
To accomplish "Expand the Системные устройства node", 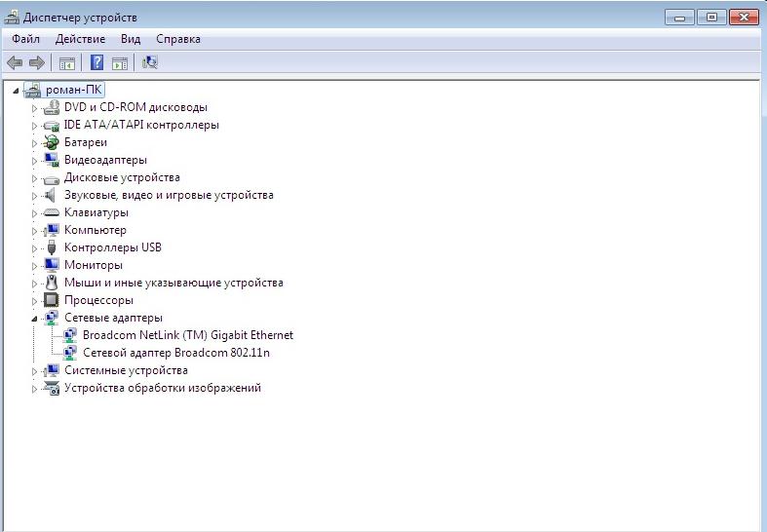I will (34, 371).
